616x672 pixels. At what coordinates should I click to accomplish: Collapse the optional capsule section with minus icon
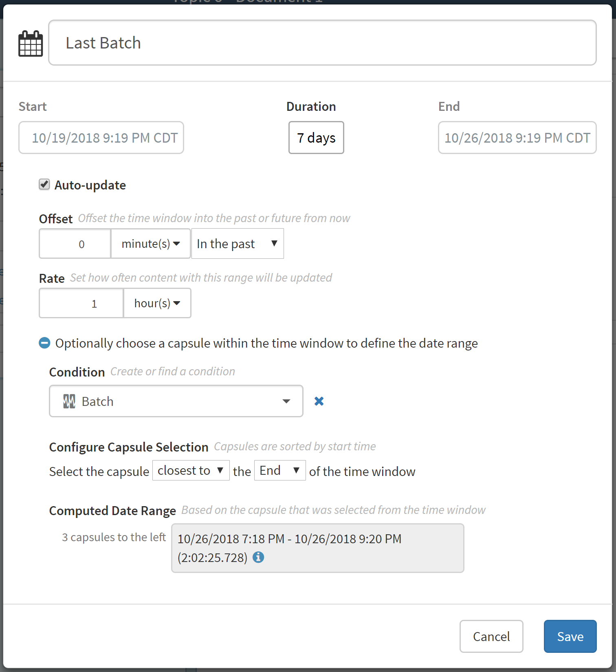click(x=44, y=343)
